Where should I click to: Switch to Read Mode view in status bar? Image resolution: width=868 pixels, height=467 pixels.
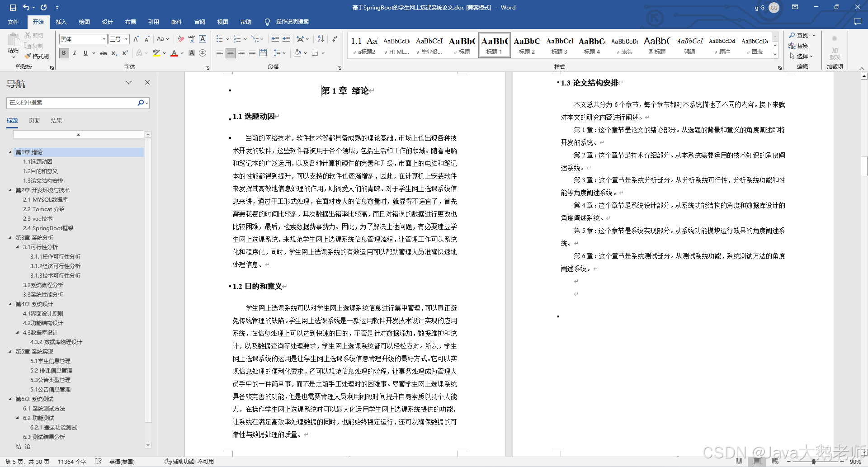click(739, 462)
